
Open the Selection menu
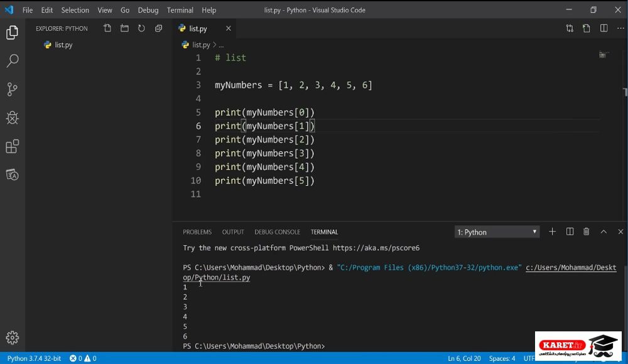[75, 10]
